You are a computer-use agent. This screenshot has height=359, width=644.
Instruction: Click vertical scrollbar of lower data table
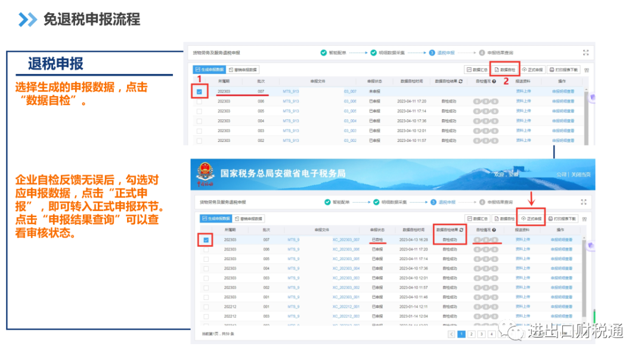pos(584,279)
